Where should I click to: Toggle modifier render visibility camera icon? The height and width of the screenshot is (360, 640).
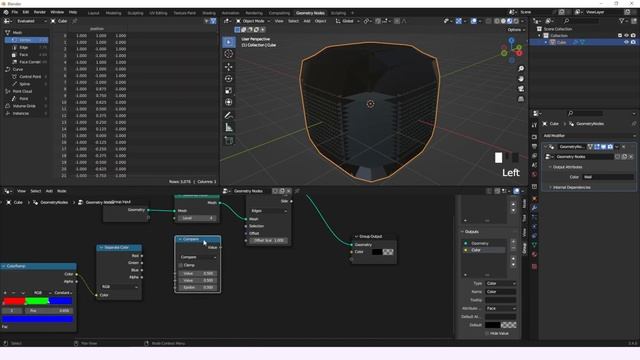(610, 147)
